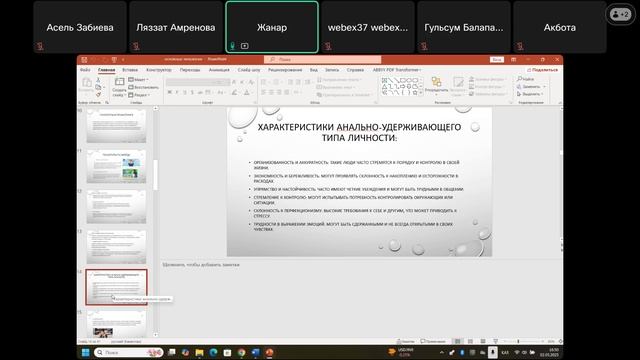Click the Clear formatting icon

pyautogui.click(x=251, y=82)
